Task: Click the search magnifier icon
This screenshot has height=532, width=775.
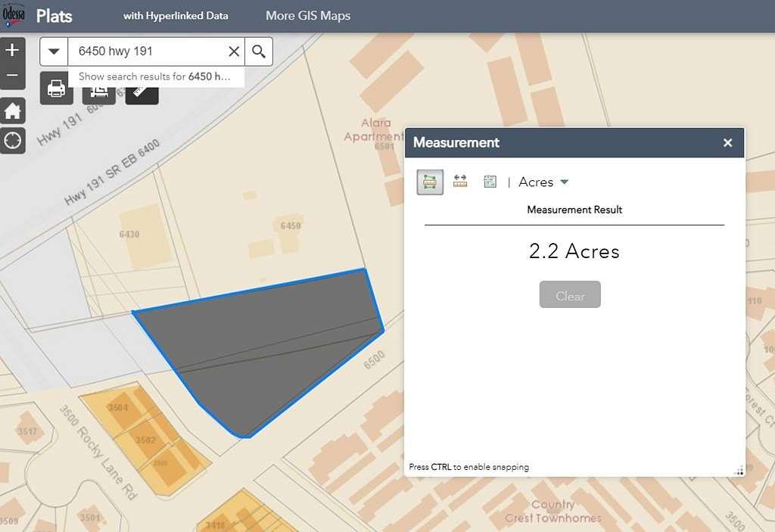Action: 257,51
